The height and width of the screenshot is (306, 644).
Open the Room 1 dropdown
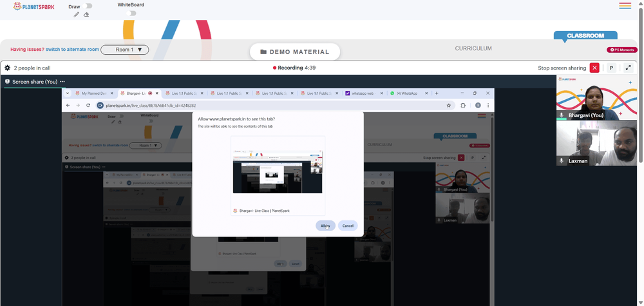coord(125,50)
